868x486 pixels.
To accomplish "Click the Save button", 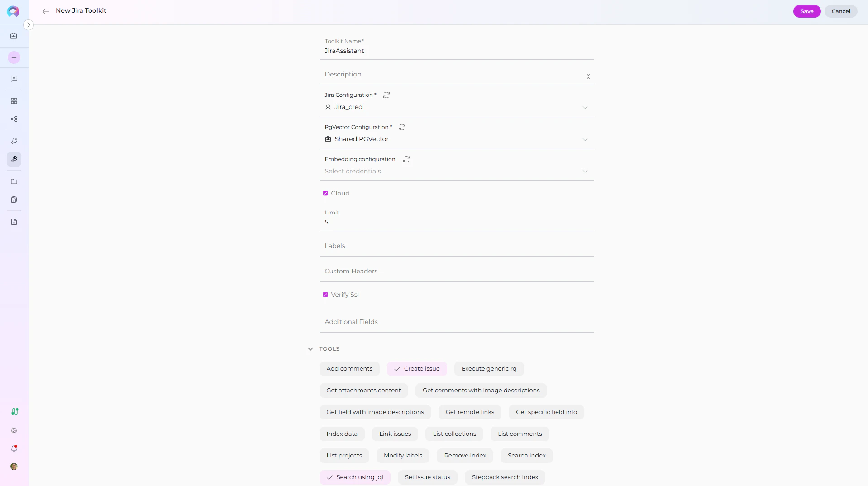I will tap(806, 11).
